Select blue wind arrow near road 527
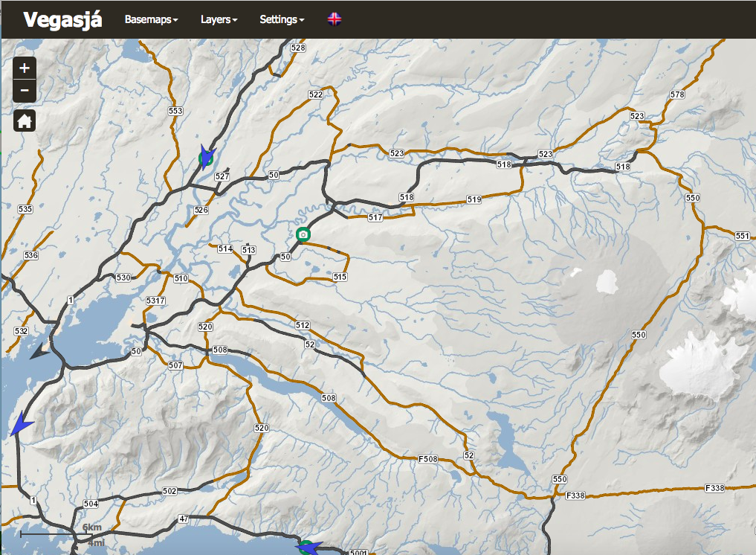Screen dimensions: 756x555 coord(207,156)
